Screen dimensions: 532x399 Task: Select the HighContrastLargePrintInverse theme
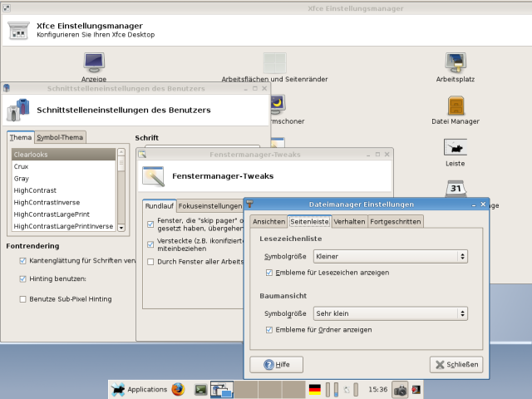64,226
